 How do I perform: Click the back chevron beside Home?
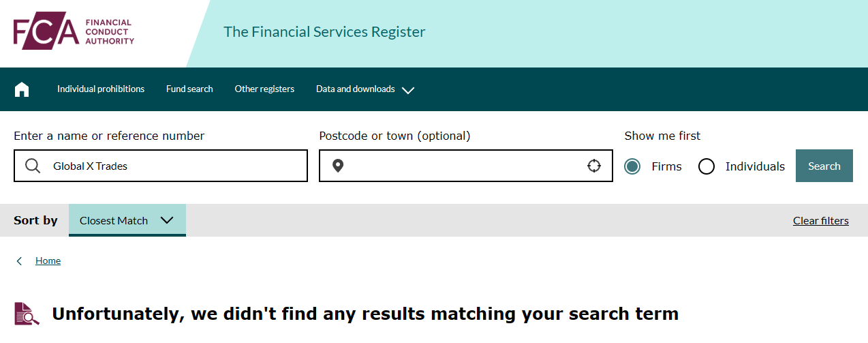19,261
